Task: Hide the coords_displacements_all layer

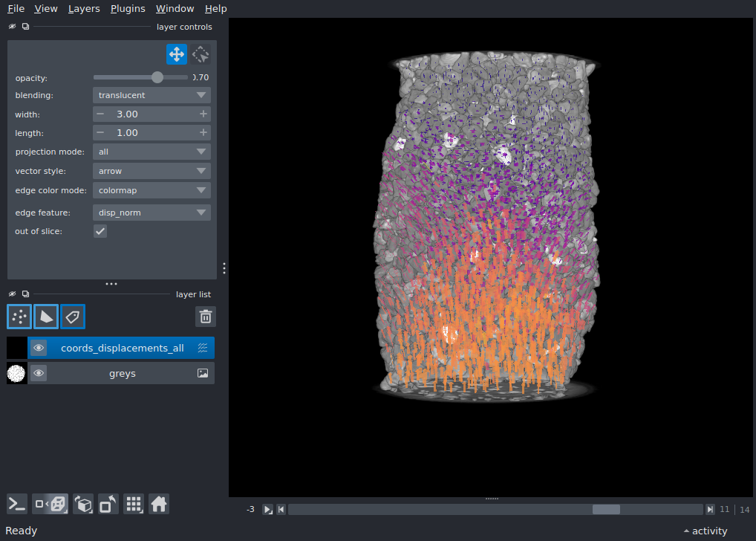Action: [39, 348]
